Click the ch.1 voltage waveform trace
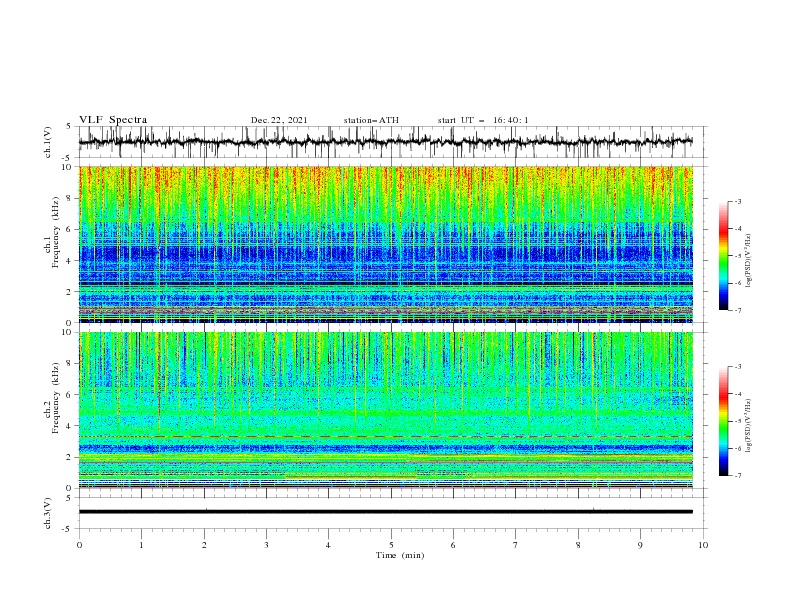Screen dimensions: 792x612 coord(385,142)
